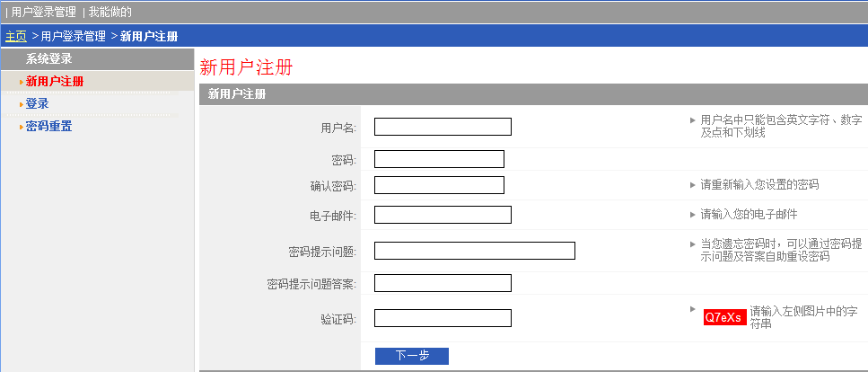Screen dimensions: 868x372
Task: Click the red Q7eXs captcha image
Action: (x=724, y=317)
